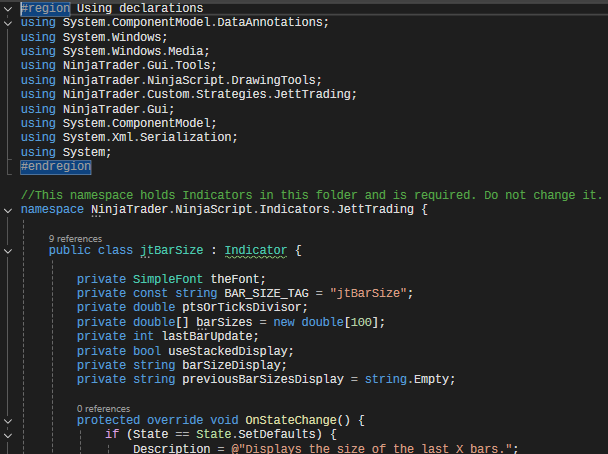Click using NinjaTrader.NinjaScript.DrawingTools line
The image size is (608, 454).
tap(171, 80)
